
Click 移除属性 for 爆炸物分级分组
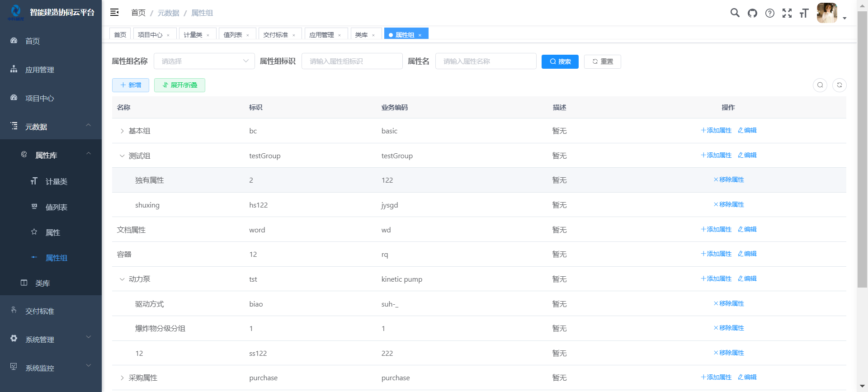pos(729,328)
